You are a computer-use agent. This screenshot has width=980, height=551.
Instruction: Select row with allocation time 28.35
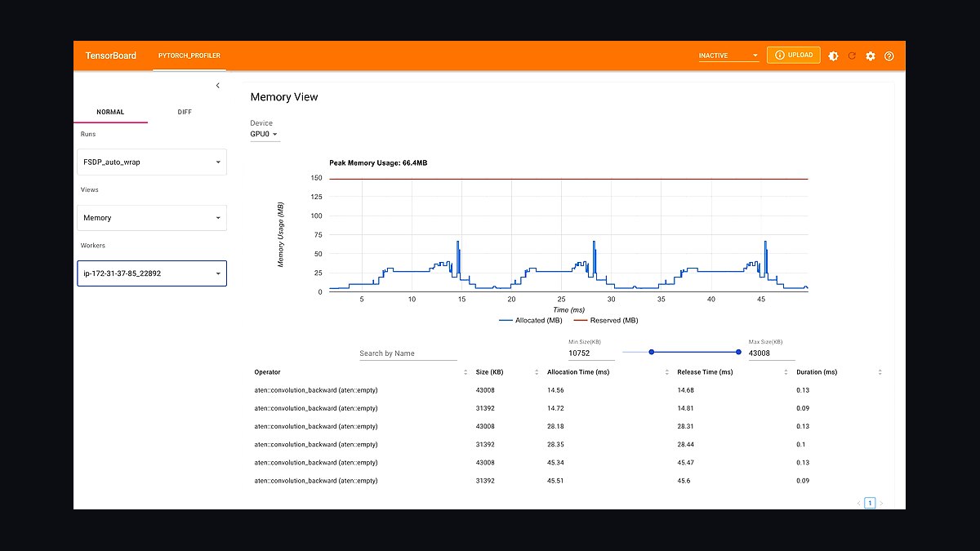point(568,445)
